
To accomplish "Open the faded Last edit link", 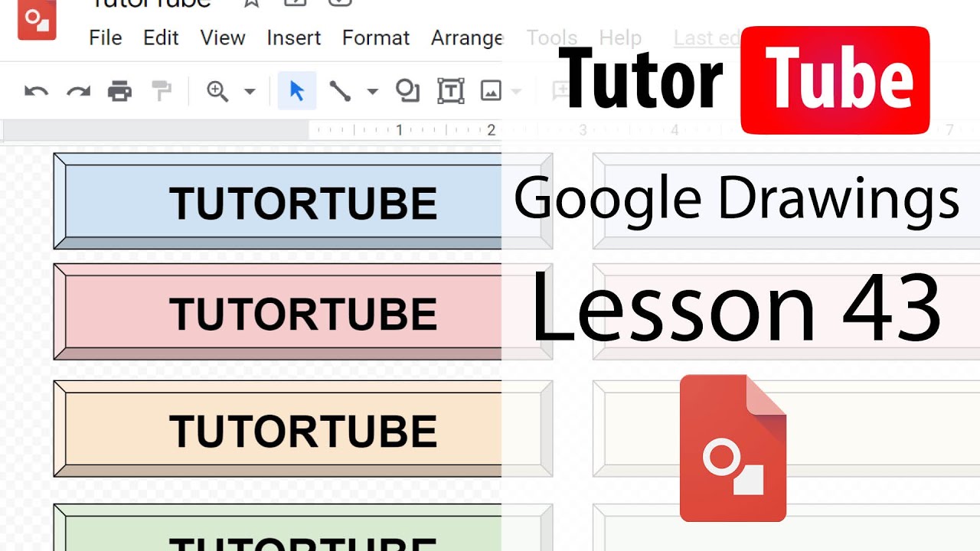I will (x=706, y=37).
